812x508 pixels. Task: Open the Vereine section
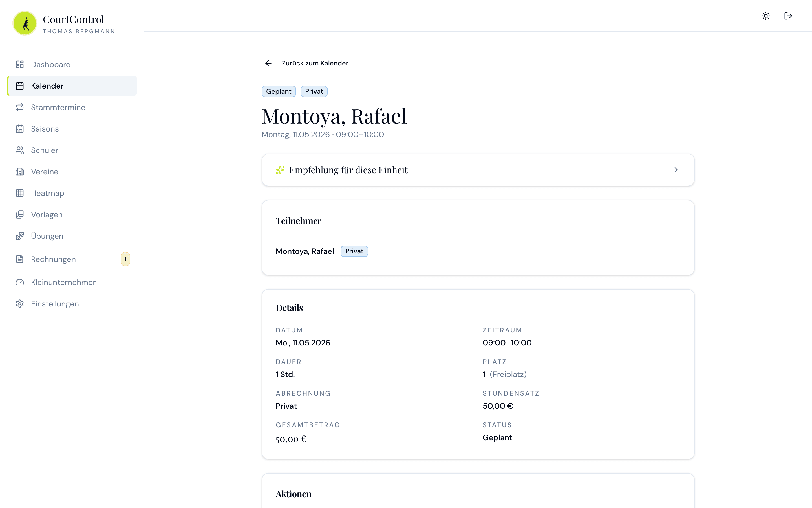point(72,172)
